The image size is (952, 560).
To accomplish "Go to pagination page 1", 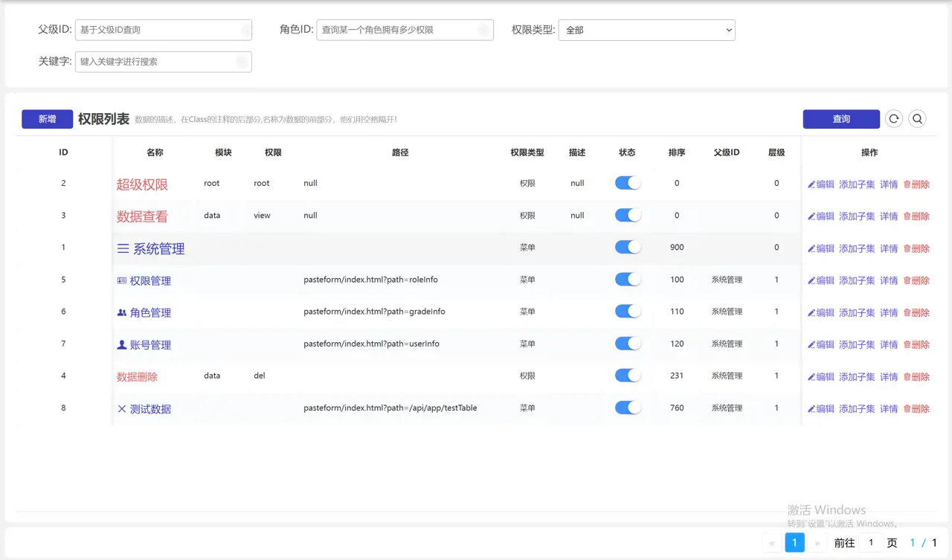I will pyautogui.click(x=794, y=543).
